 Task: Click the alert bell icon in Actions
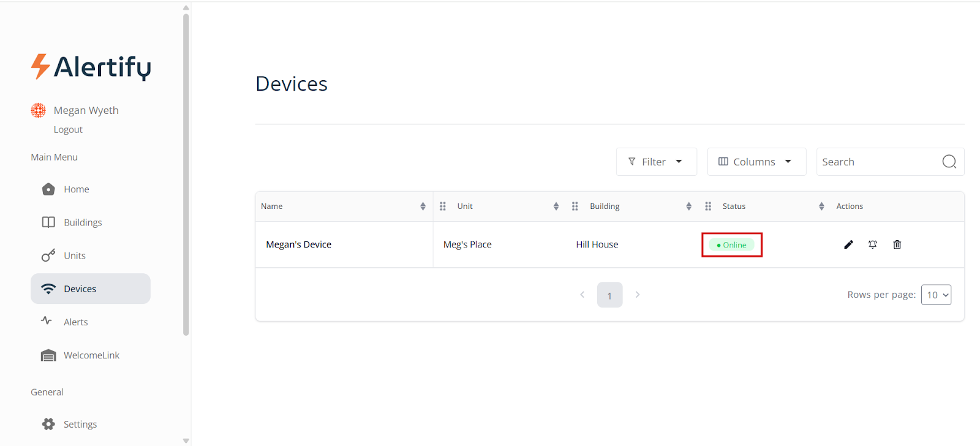click(872, 244)
